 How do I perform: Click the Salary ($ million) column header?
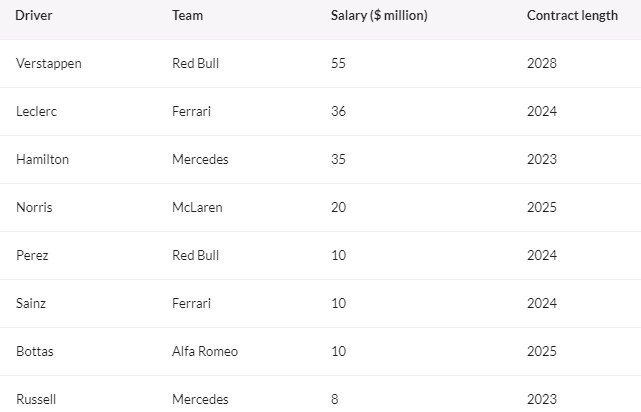(x=379, y=16)
